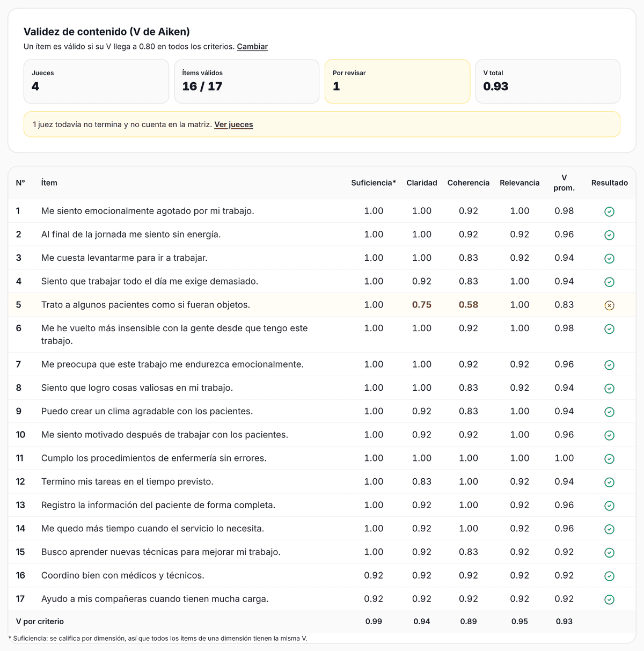The height and width of the screenshot is (651, 644).
Task: Click the Relevancia column header
Action: pos(519,183)
